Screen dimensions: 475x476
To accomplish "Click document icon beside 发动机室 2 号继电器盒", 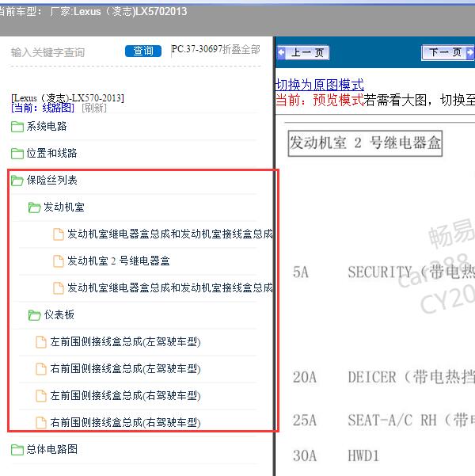I will (x=59, y=261).
